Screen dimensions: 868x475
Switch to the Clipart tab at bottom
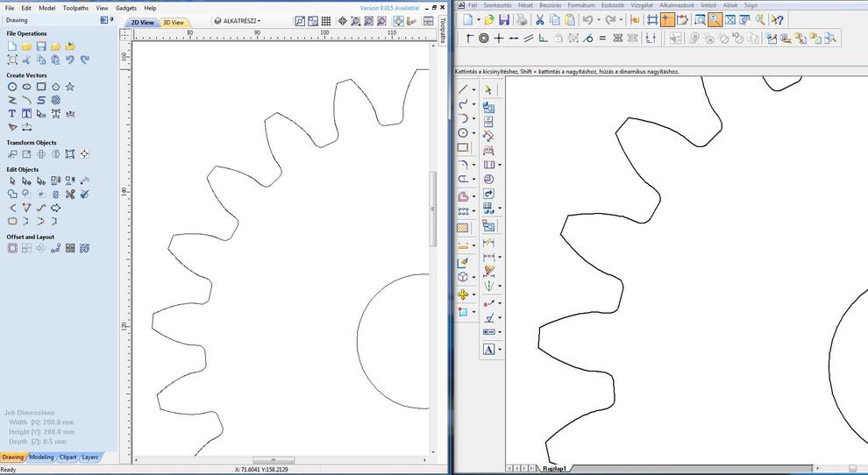tap(68, 457)
